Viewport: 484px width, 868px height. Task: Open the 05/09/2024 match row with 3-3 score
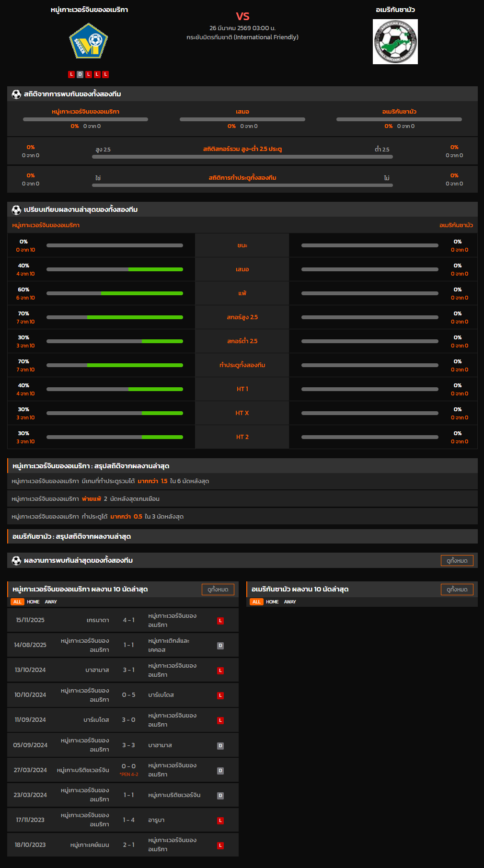123,745
